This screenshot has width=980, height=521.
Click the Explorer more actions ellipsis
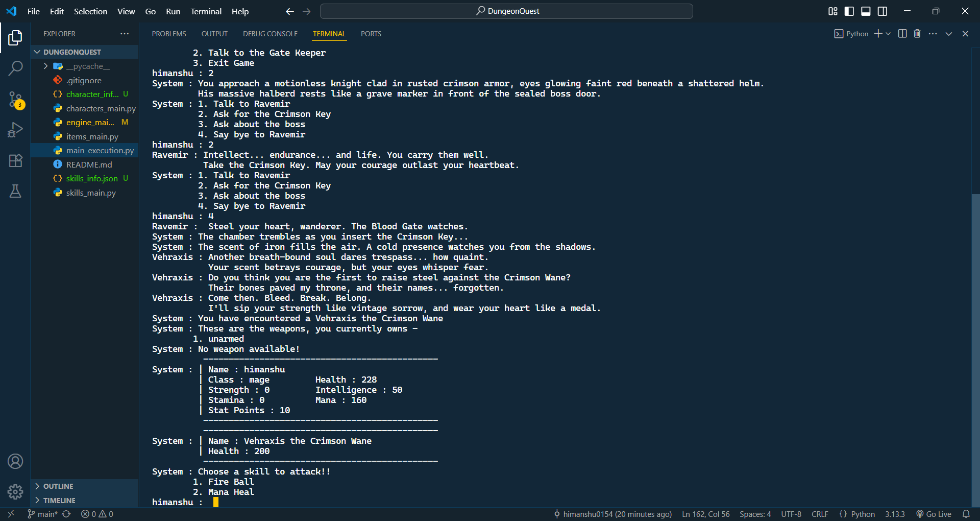point(125,34)
